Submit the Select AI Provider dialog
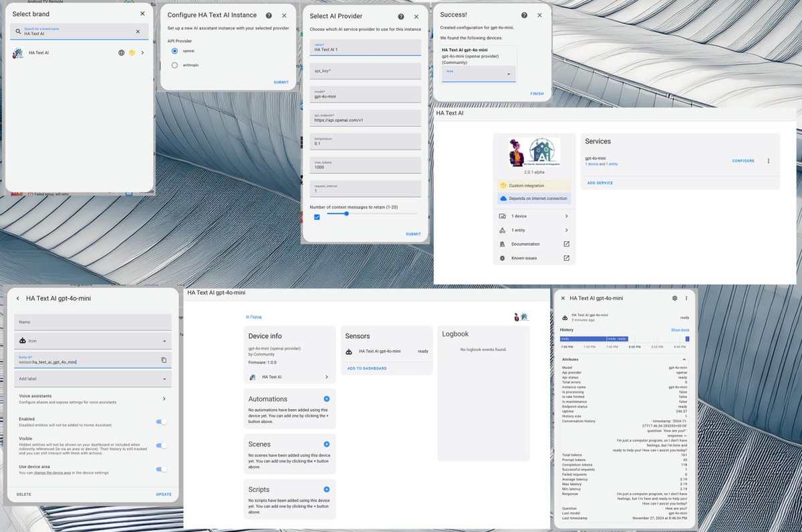 click(x=413, y=234)
